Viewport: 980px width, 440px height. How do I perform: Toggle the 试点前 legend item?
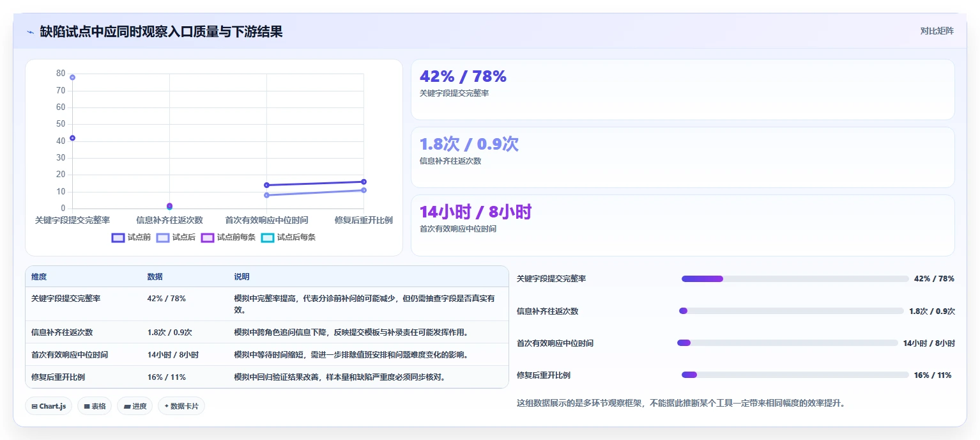click(131, 237)
